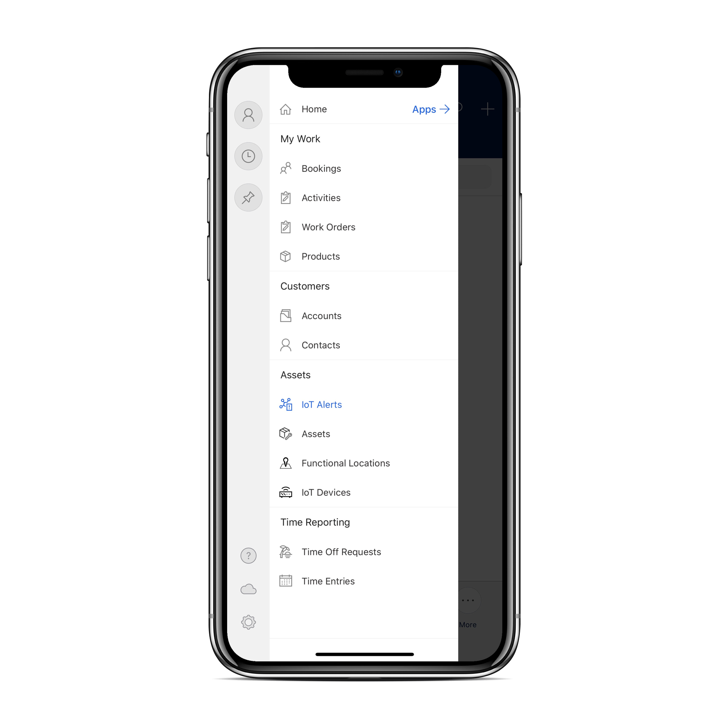Select the Products box icon

click(285, 255)
